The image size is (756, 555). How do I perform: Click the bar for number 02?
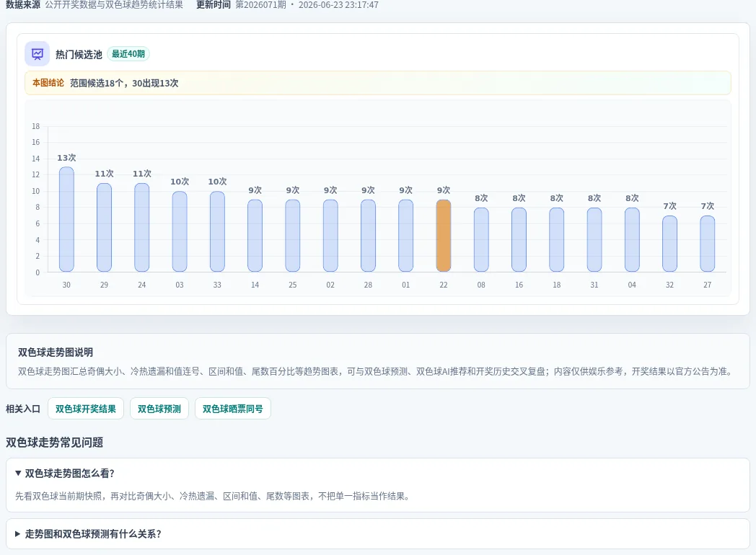tap(330, 236)
